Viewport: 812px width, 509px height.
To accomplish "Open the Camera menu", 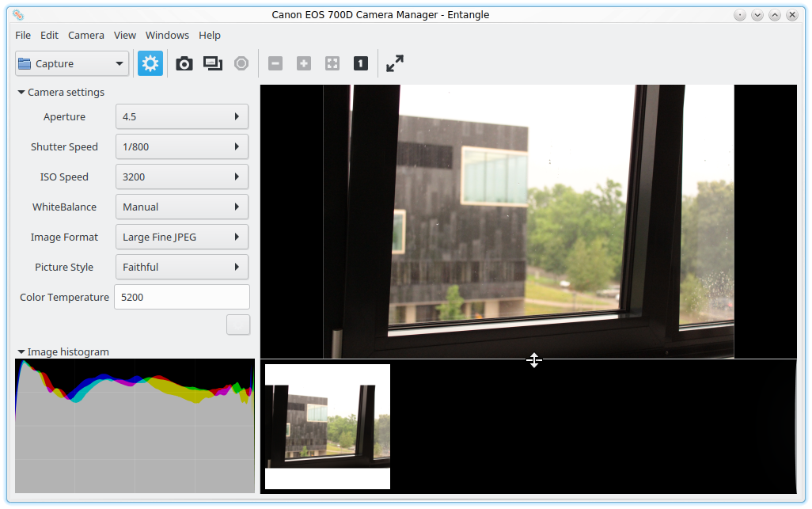I will 85,36.
